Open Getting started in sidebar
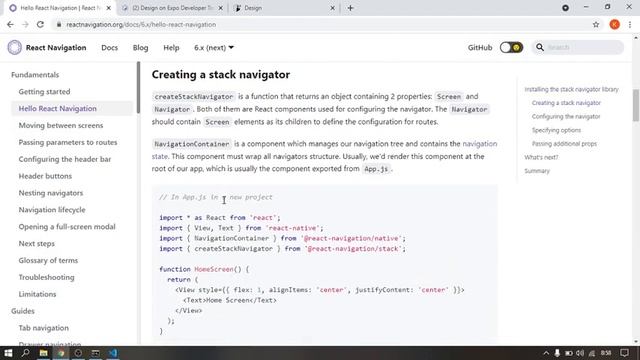 (x=44, y=92)
